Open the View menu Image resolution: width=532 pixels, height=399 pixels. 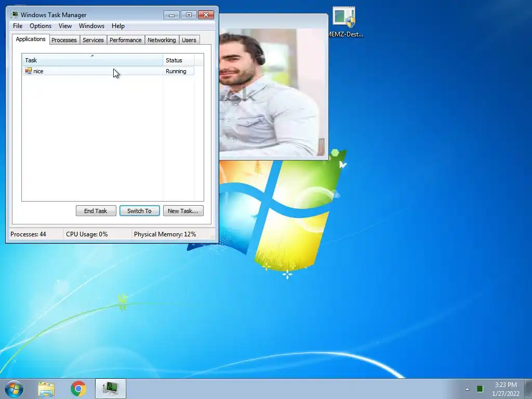point(65,26)
